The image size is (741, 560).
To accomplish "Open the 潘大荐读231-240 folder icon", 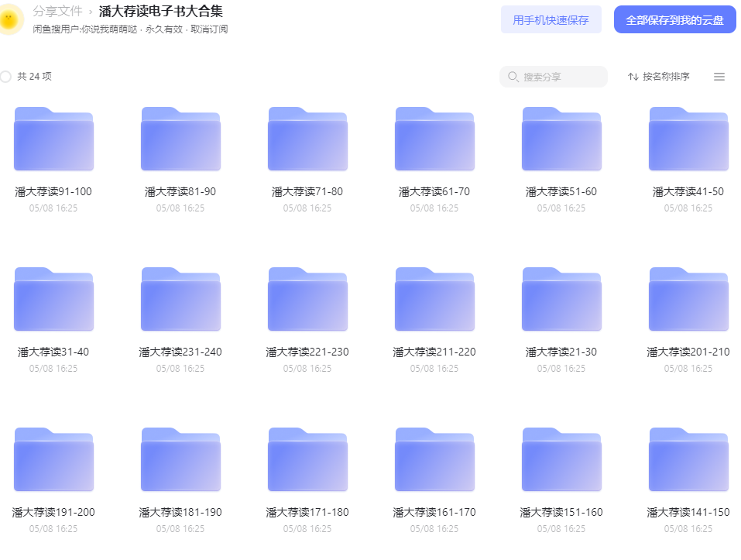I will coord(180,299).
